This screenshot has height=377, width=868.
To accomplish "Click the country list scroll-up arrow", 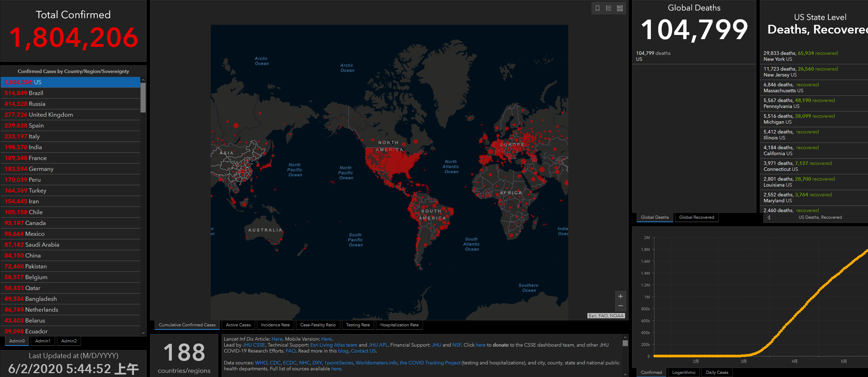I will pyautogui.click(x=143, y=80).
